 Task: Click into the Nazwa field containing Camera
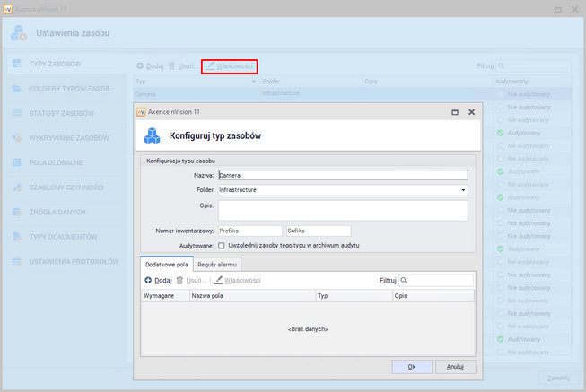[341, 176]
